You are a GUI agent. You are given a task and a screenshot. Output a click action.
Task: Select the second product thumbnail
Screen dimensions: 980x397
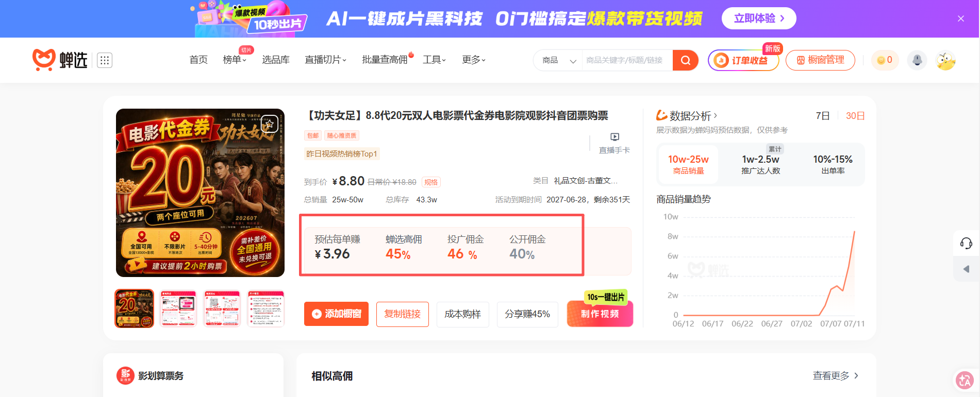coord(178,308)
